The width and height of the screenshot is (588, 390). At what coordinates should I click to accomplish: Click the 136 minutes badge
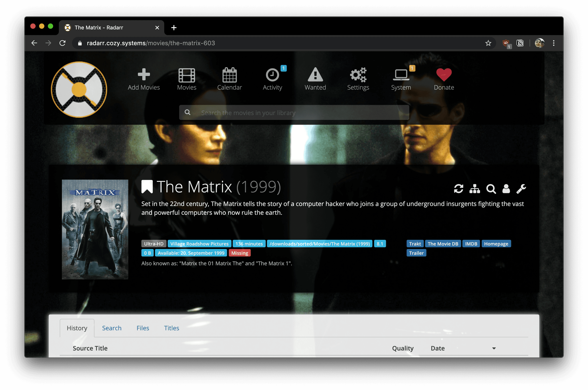tap(249, 244)
